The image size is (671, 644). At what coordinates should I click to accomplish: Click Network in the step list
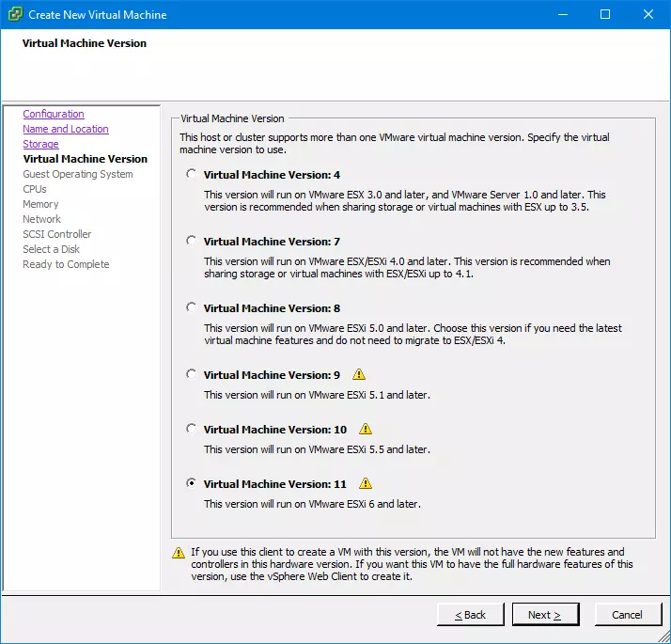point(42,219)
